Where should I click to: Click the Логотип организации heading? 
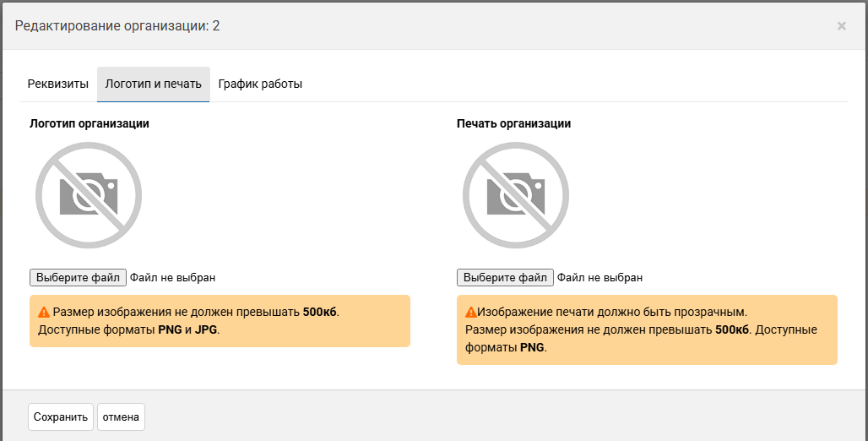pyautogui.click(x=90, y=123)
